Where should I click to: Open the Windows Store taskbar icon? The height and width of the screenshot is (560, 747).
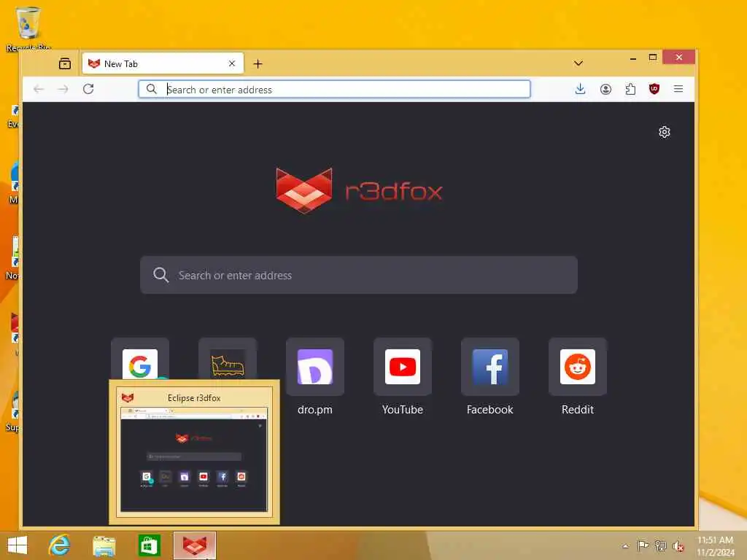point(149,545)
